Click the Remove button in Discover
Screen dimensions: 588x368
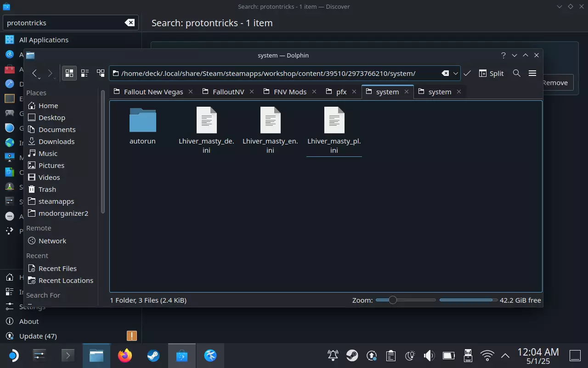point(555,83)
